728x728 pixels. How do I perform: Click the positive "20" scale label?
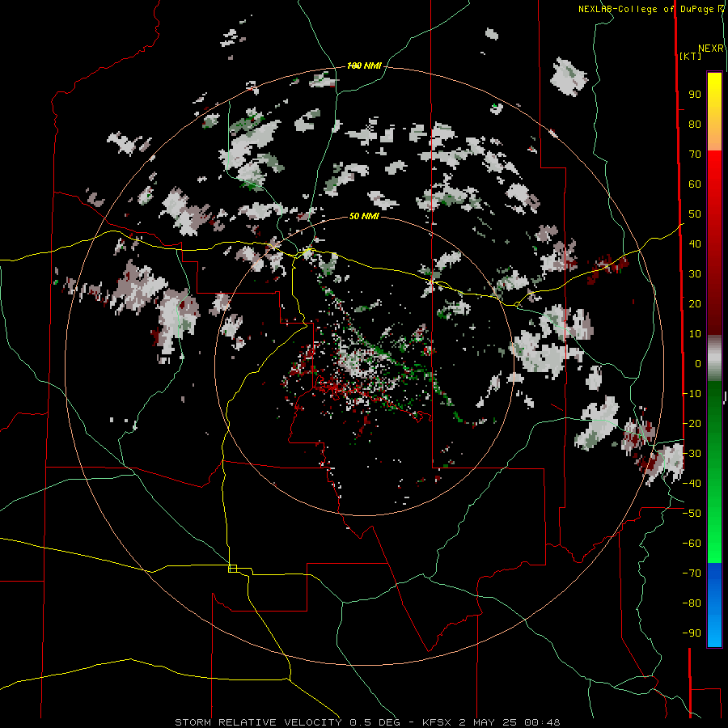695,304
